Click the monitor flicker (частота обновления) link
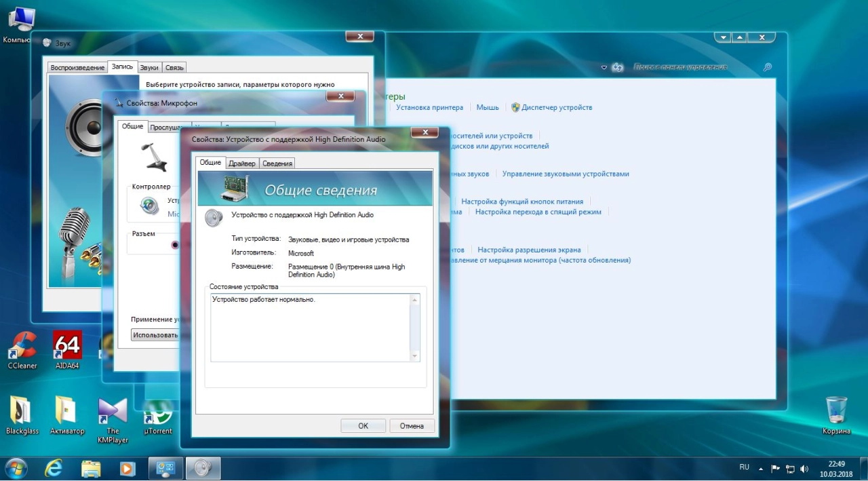868x481 pixels. point(541,260)
